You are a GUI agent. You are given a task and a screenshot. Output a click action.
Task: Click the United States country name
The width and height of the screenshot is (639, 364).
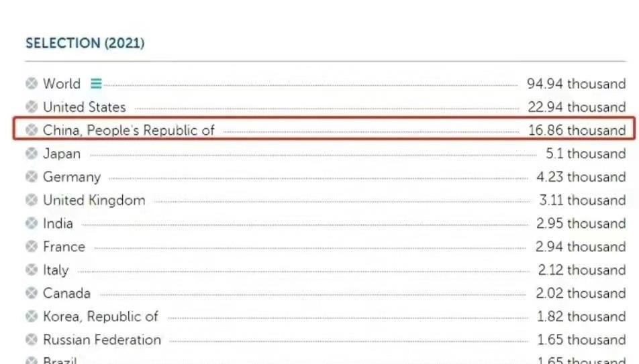pyautogui.click(x=85, y=107)
